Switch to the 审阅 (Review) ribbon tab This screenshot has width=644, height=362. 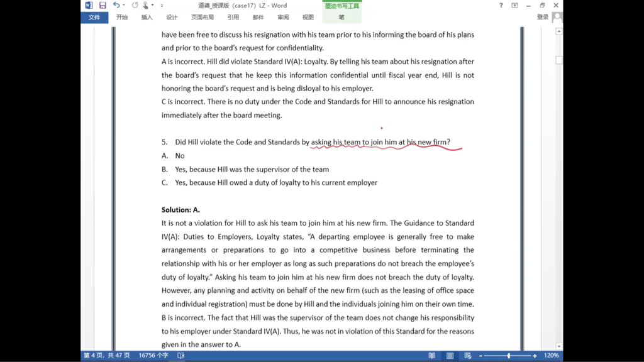pyautogui.click(x=283, y=17)
